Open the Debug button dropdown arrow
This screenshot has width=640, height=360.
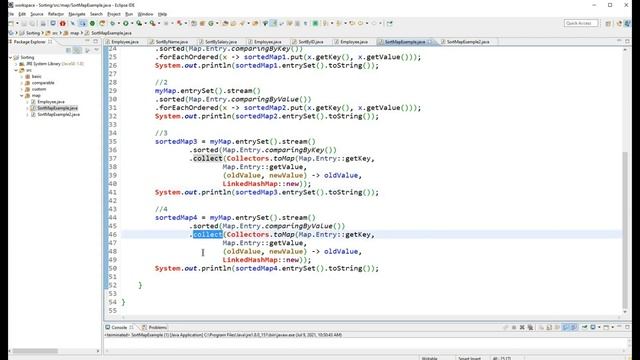(x=118, y=23)
